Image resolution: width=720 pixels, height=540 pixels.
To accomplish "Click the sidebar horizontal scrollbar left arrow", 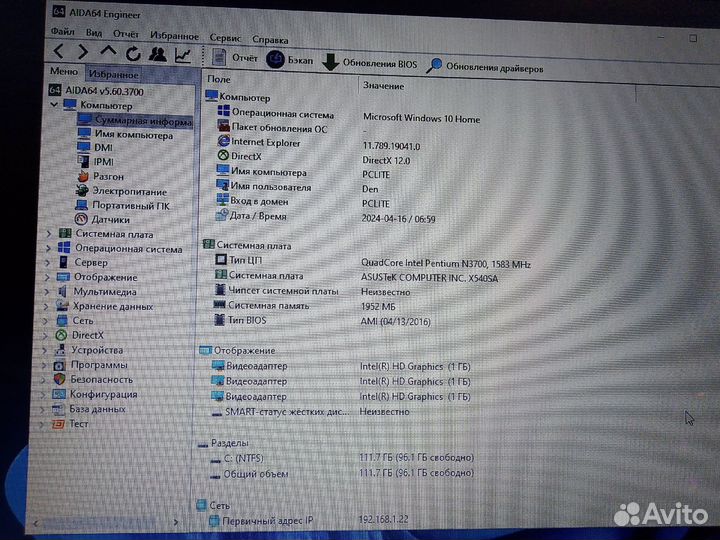I will coord(36,522).
